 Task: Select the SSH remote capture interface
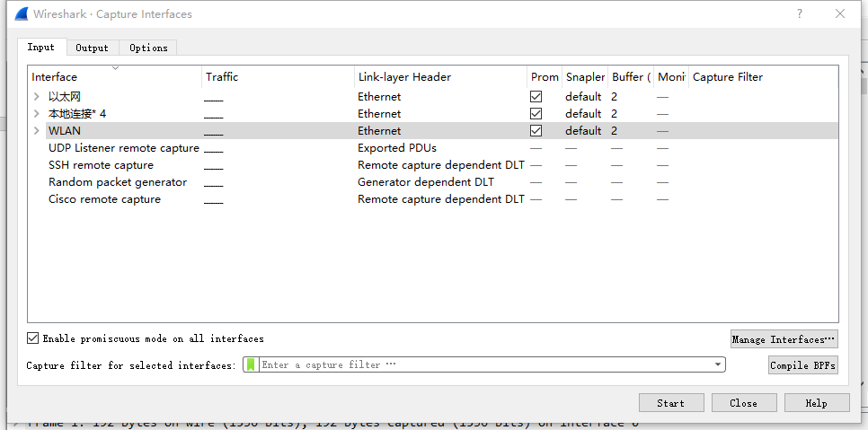[x=101, y=165]
